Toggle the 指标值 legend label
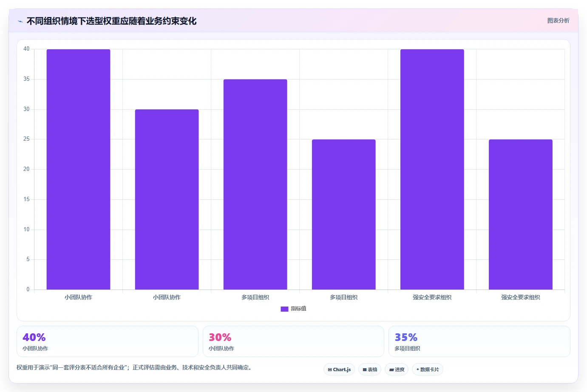 tap(298, 309)
